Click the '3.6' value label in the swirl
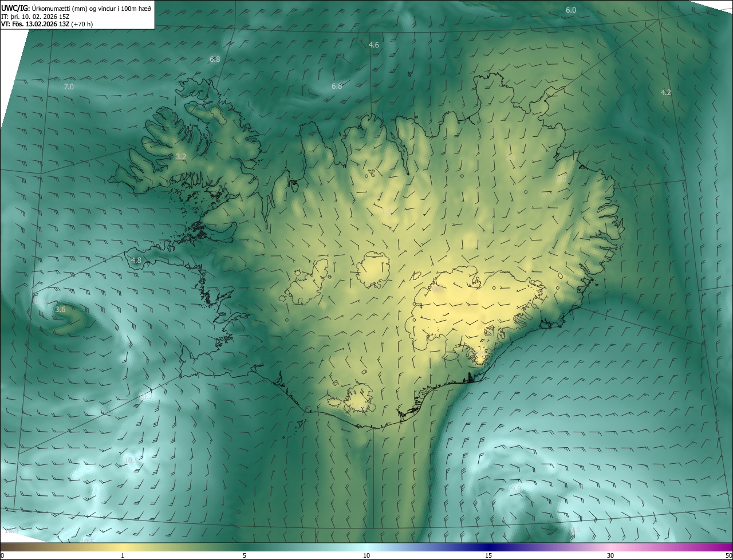Screen dimensions: 733x560 point(60,309)
